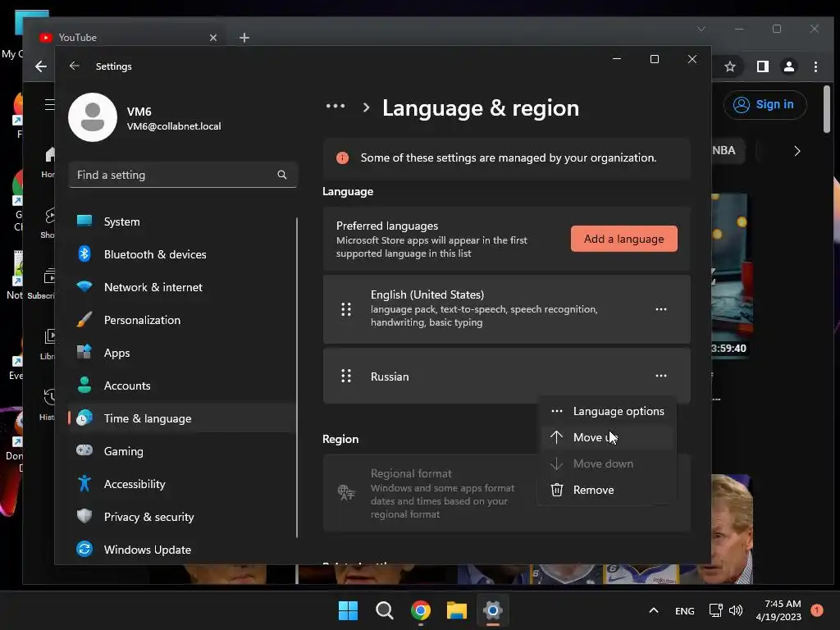Open Chrome from taskbar
Image resolution: width=840 pixels, height=630 pixels.
[421, 610]
